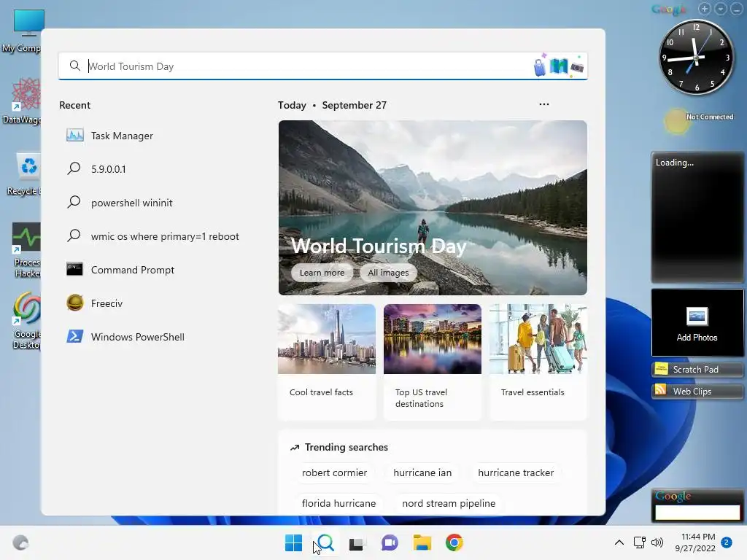Click the magnifier icon in search box
The height and width of the screenshot is (560, 747).
tap(75, 66)
